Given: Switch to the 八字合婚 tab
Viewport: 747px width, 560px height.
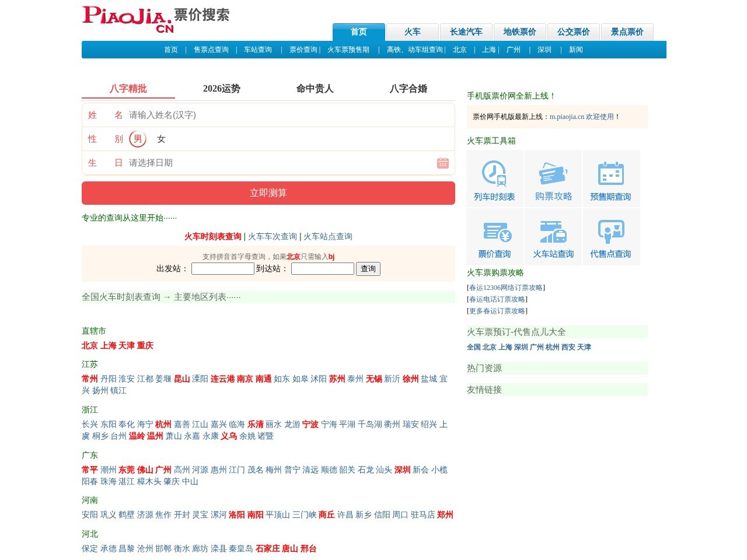Looking at the screenshot, I should coord(409,89).
